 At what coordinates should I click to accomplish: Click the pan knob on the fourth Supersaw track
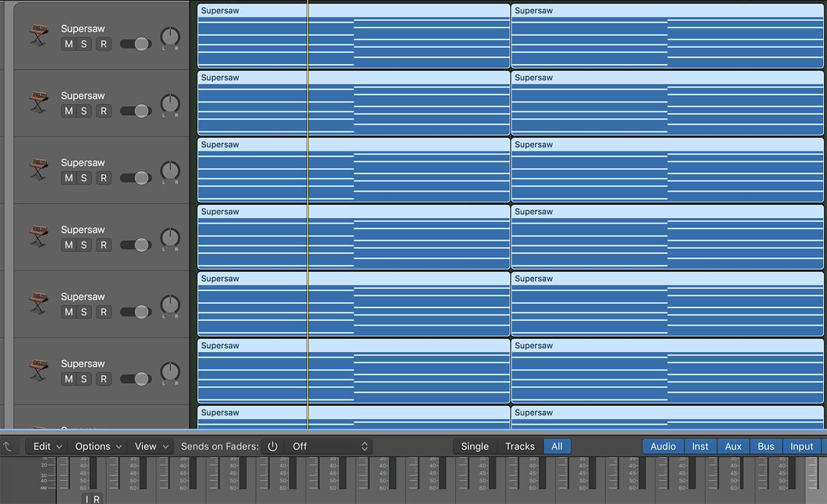point(170,238)
